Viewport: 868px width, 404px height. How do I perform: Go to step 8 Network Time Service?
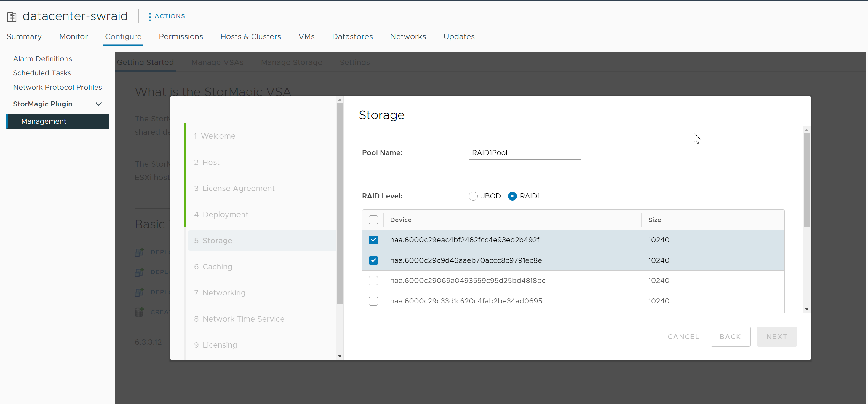click(239, 319)
